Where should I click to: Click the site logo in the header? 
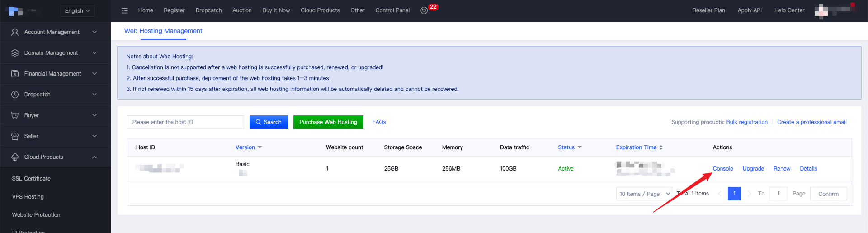pos(22,10)
